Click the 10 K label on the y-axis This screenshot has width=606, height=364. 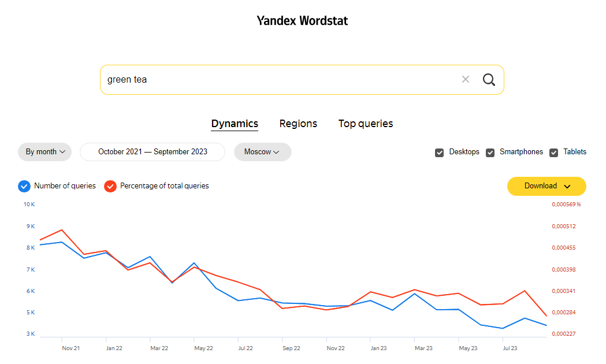tap(29, 204)
